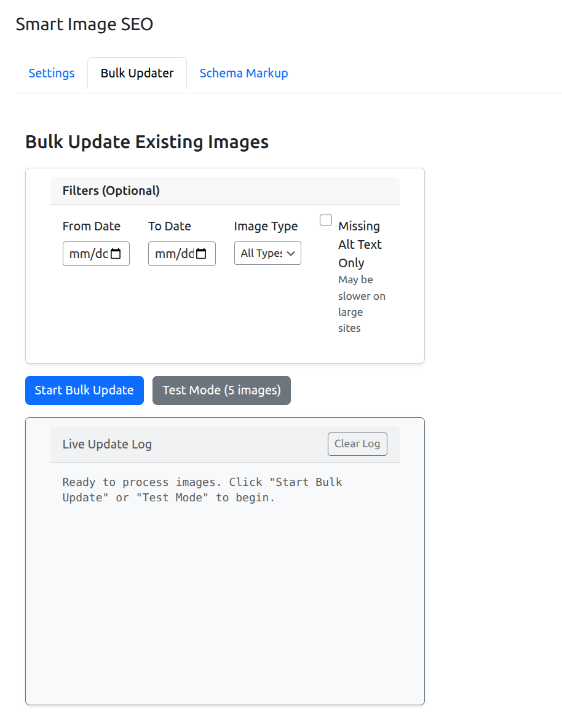
Task: Run Test Mode (5 images)
Action: coord(221,390)
